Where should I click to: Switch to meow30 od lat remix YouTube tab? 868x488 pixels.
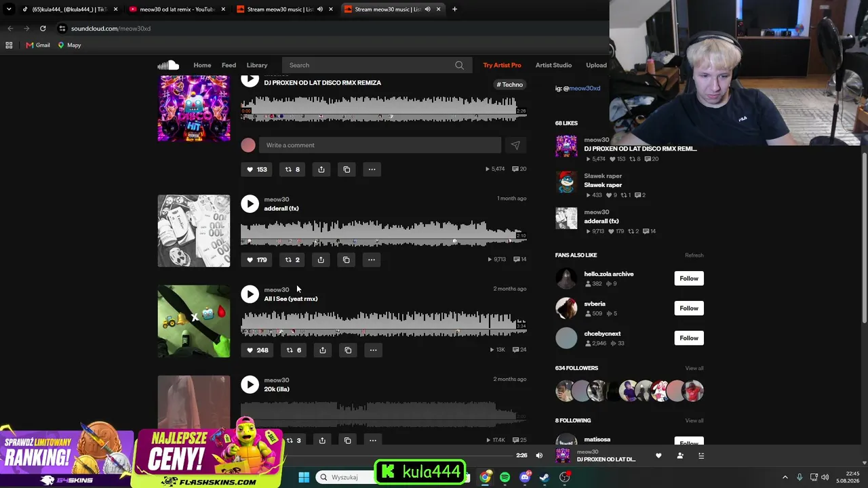[x=176, y=9]
